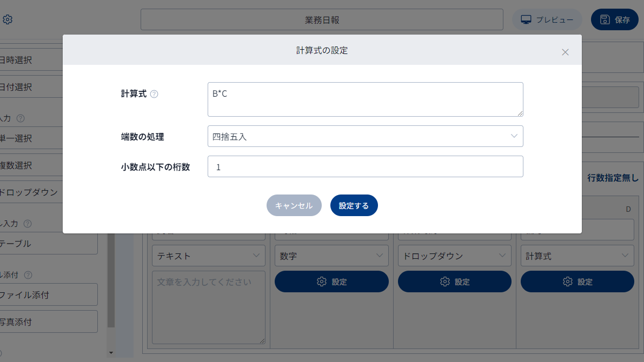Click 設定 gear button under 計算式 column

pyautogui.click(x=577, y=281)
